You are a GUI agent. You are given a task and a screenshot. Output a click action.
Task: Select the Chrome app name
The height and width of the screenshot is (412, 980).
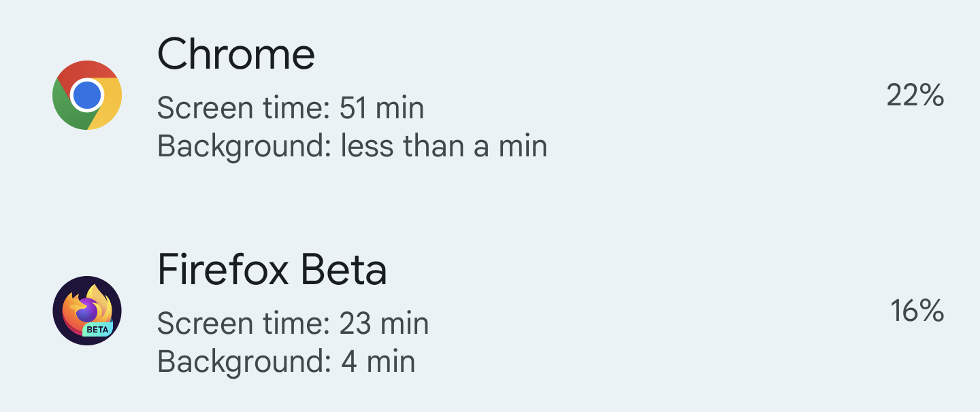point(236,54)
